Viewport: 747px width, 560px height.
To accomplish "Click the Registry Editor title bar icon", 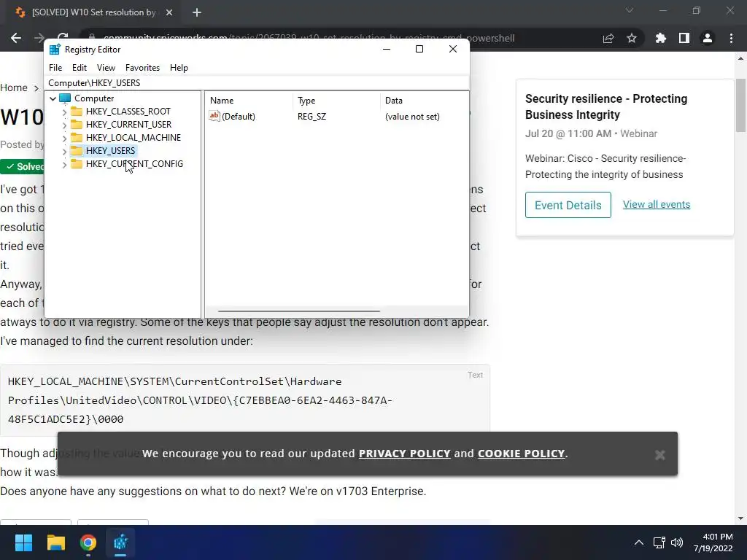I will coord(55,50).
